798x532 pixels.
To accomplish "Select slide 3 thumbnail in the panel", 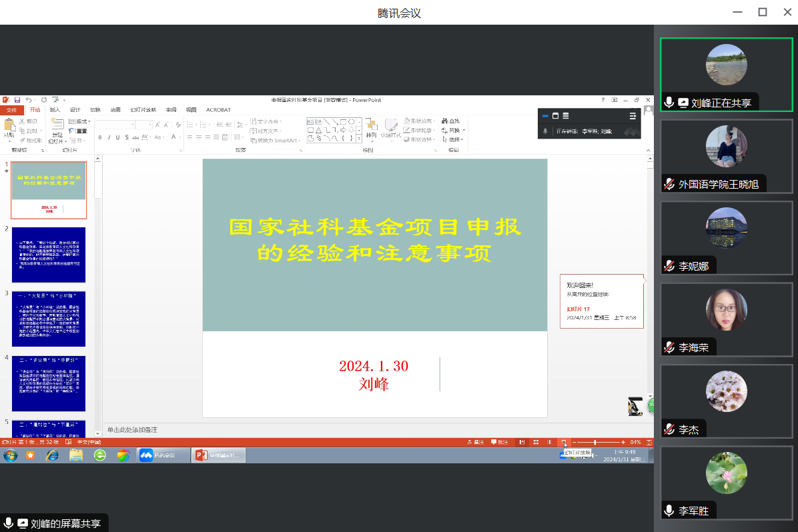I will (x=49, y=318).
